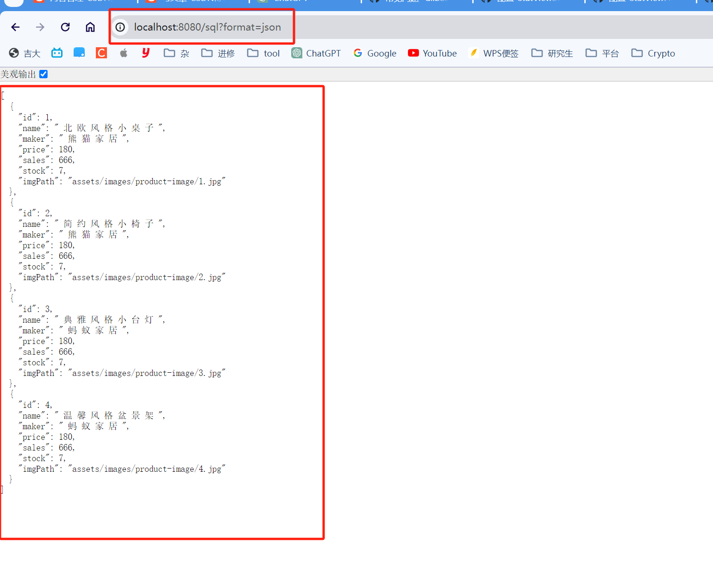
Task: Open the 吉大 bookmark
Action: [x=25, y=53]
